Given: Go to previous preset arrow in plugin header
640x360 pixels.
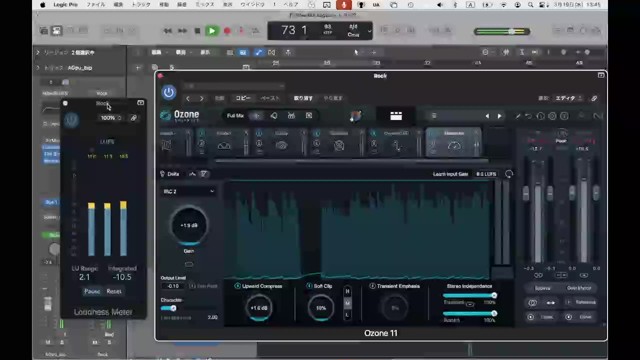Looking at the screenshot, I should pos(188,98).
